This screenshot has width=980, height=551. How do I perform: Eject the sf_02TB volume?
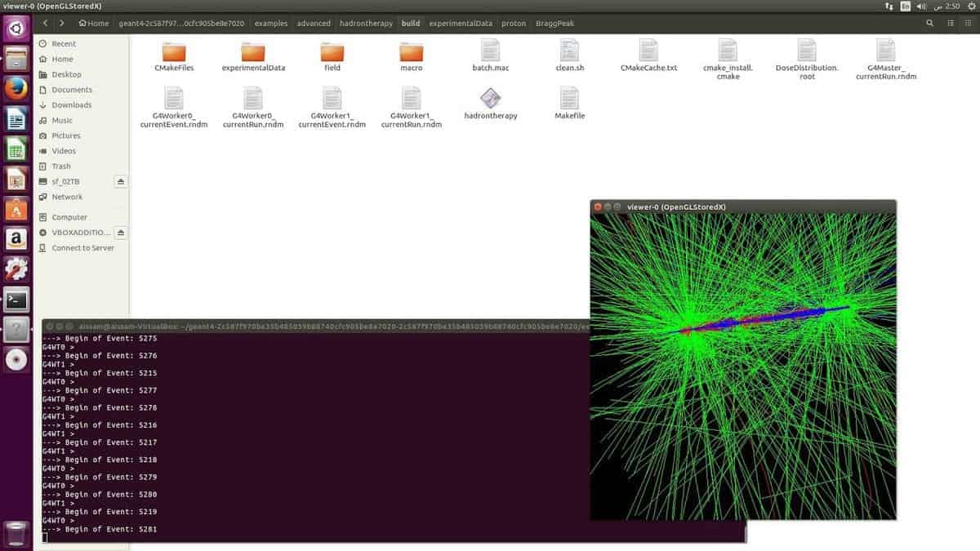point(121,181)
